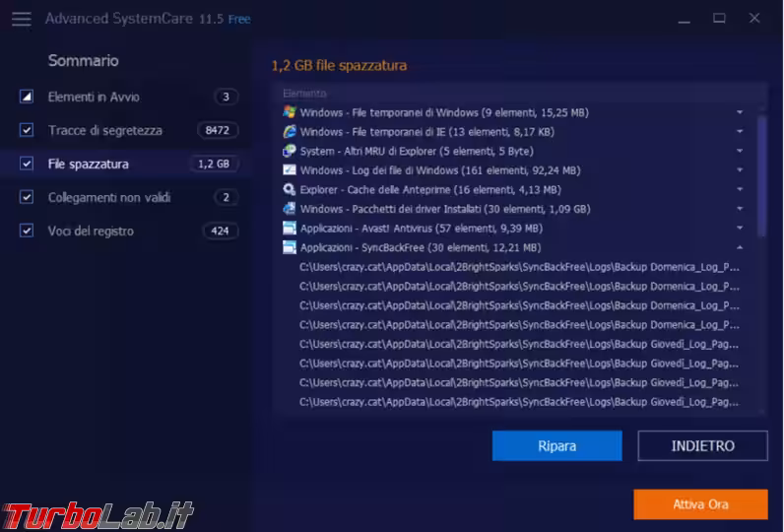
Task: Click the Avast! Antivirus application icon
Action: click(x=290, y=228)
